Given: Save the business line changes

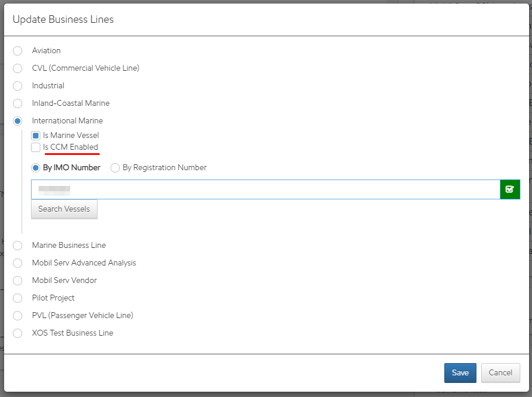Looking at the screenshot, I should click(x=460, y=372).
